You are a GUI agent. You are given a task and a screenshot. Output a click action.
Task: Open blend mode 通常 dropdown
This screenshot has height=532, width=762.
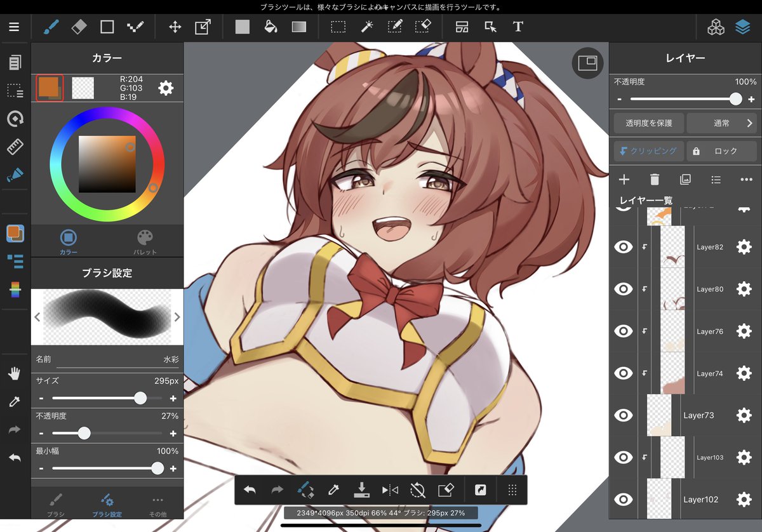pyautogui.click(x=722, y=123)
